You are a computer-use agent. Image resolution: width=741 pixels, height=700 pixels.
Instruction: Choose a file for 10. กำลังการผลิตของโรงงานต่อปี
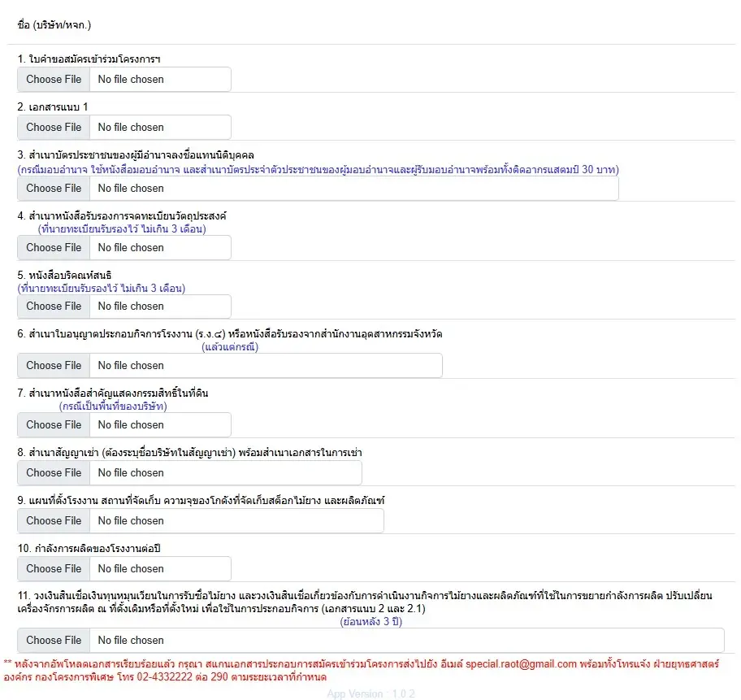click(x=54, y=568)
